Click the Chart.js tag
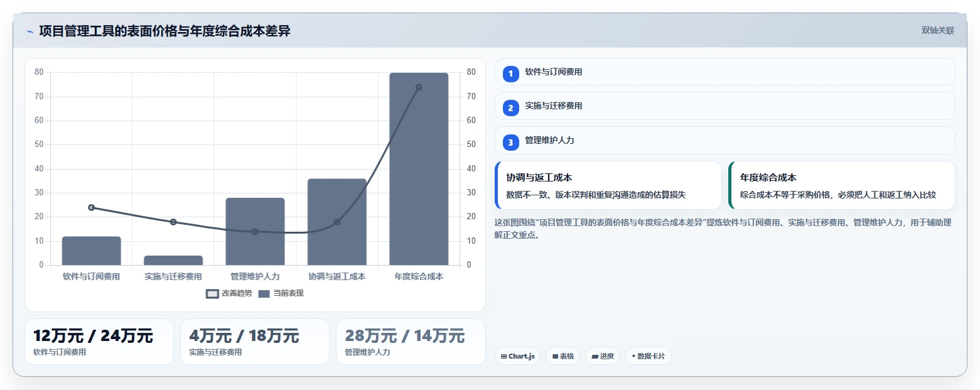This screenshot has height=390, width=980. pyautogui.click(x=517, y=356)
